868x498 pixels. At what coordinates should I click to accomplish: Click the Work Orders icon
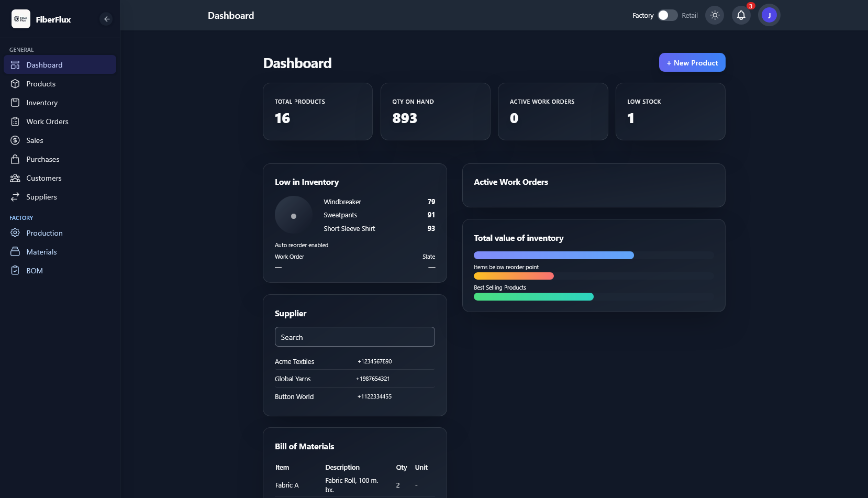(15, 121)
